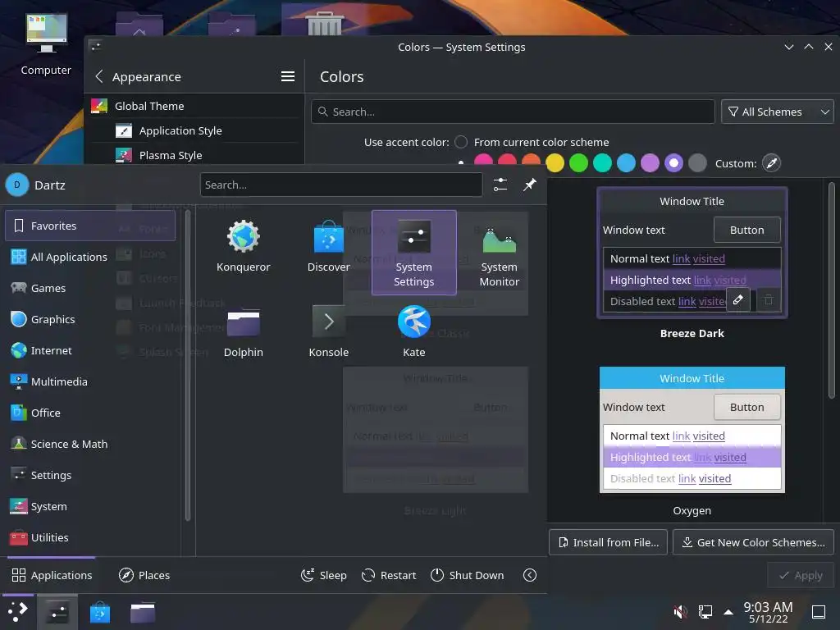Choose teal accent color swatch

[x=602, y=163]
